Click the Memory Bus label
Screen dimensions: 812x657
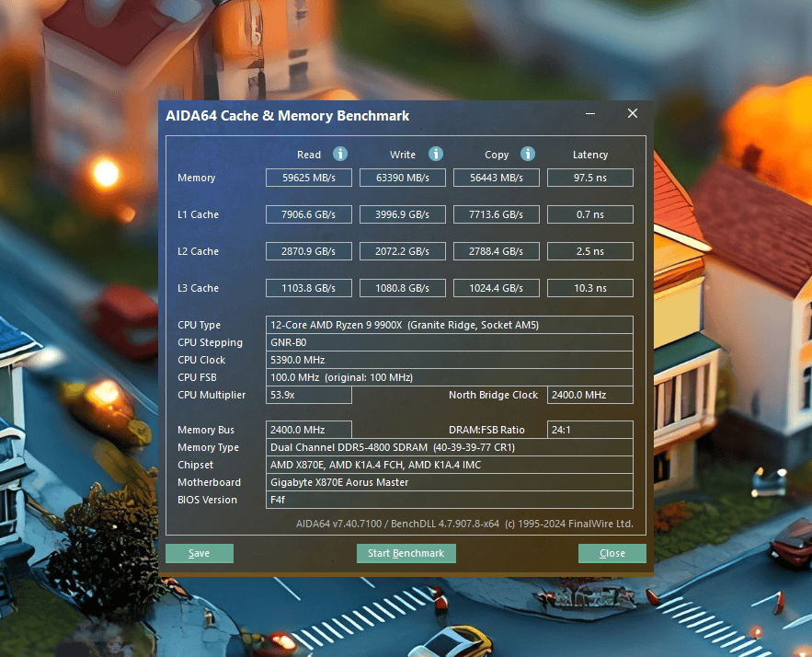click(x=206, y=430)
